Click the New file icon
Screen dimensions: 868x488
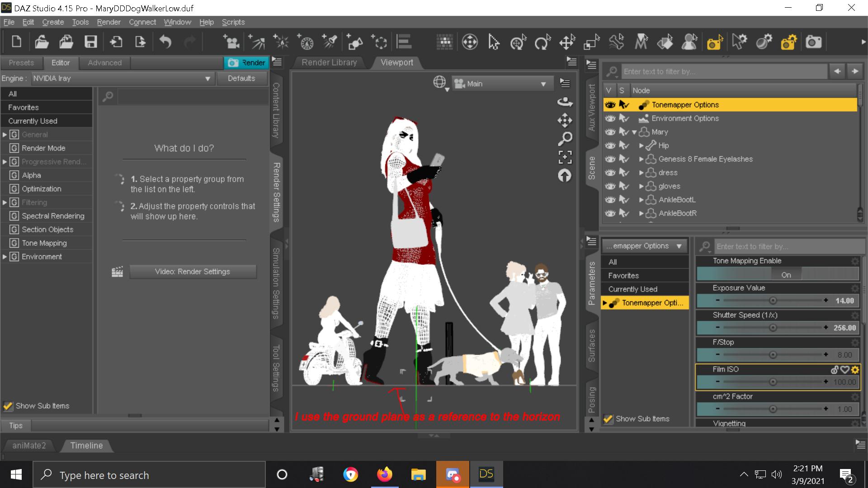[16, 42]
